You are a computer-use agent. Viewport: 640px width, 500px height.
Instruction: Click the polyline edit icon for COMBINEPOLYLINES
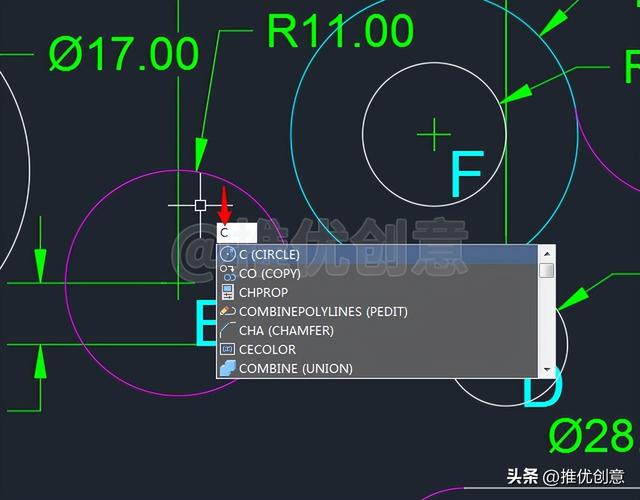coord(228,311)
